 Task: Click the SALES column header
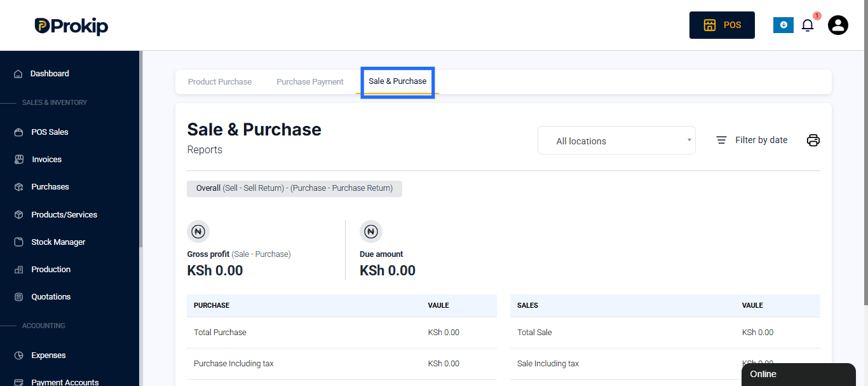point(528,306)
